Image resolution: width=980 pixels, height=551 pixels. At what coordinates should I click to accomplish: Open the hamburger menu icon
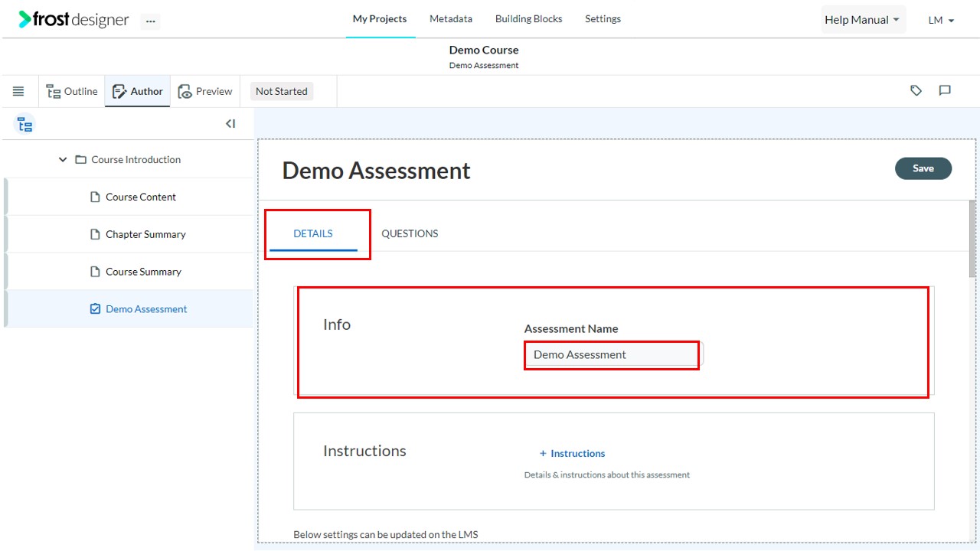pos(18,91)
